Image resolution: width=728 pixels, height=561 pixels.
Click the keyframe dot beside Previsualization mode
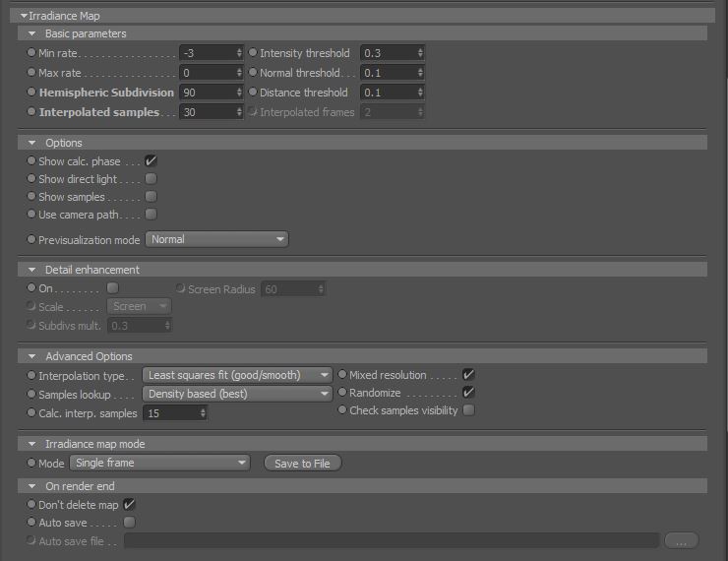(31, 239)
